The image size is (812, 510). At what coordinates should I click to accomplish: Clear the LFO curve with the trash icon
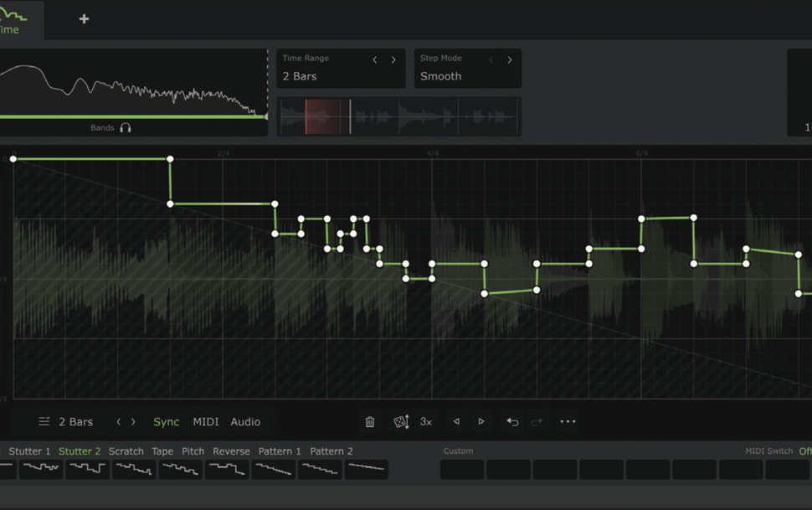[368, 421]
